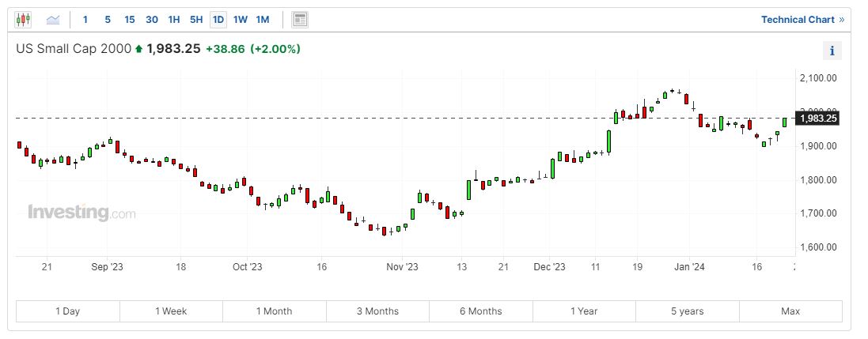868x339 pixels.
Task: Select the 5-minute interval
Action: click(108, 19)
